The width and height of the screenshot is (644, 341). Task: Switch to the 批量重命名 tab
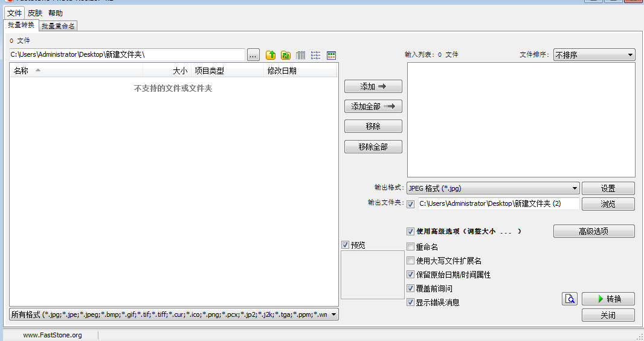pos(58,26)
